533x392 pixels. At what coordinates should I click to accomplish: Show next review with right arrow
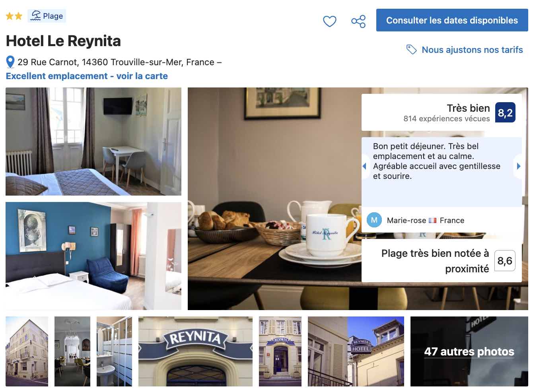coord(518,166)
